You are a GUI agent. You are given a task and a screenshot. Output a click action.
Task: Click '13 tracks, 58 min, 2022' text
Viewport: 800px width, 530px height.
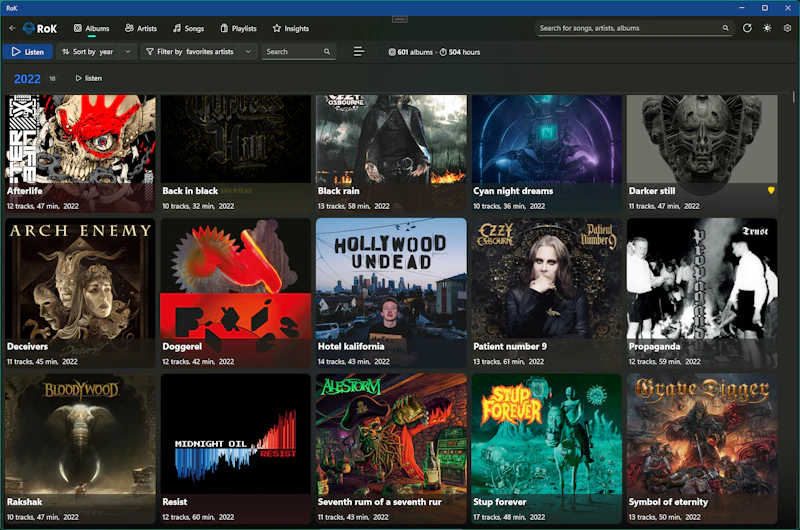point(354,206)
